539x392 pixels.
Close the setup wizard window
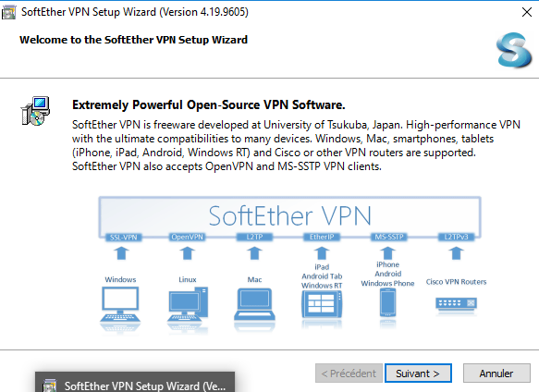527,12
